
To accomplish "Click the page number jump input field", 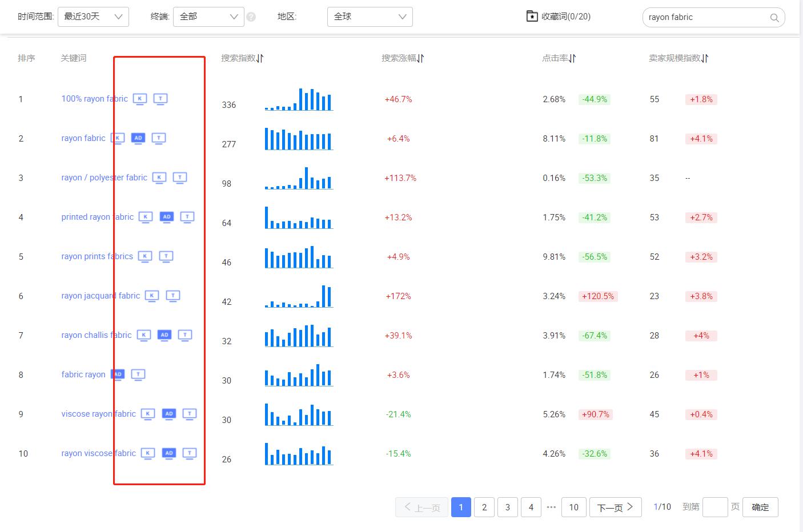I will coord(714,507).
